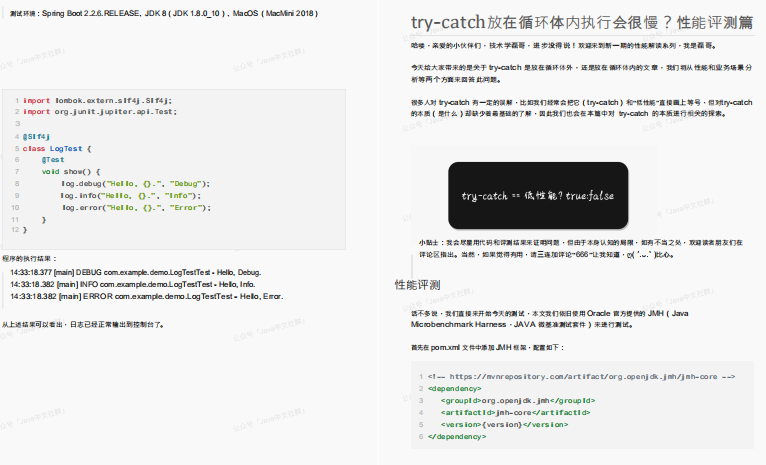
Task: Click code line 'import lombok.extern.slf4j.Slf4j;'
Action: [97, 101]
